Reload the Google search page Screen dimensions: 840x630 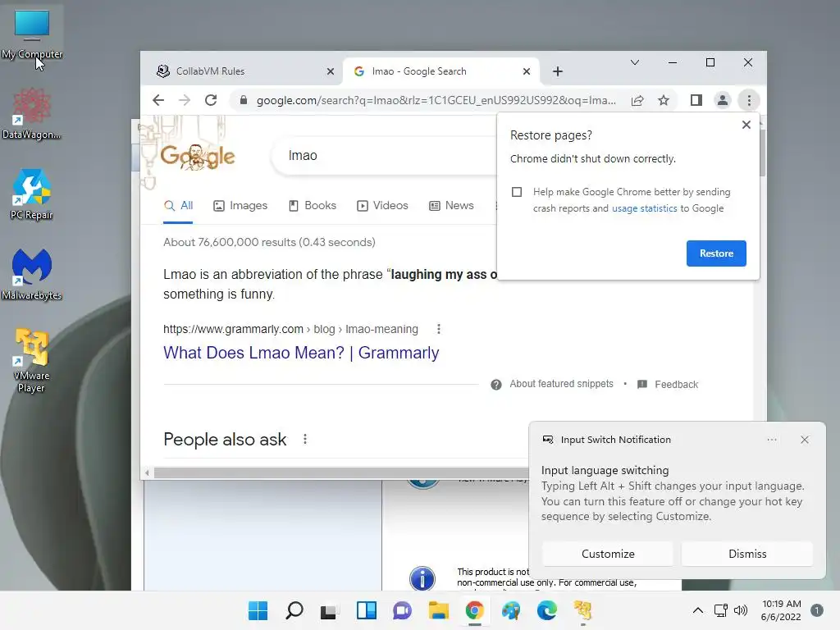point(211,100)
